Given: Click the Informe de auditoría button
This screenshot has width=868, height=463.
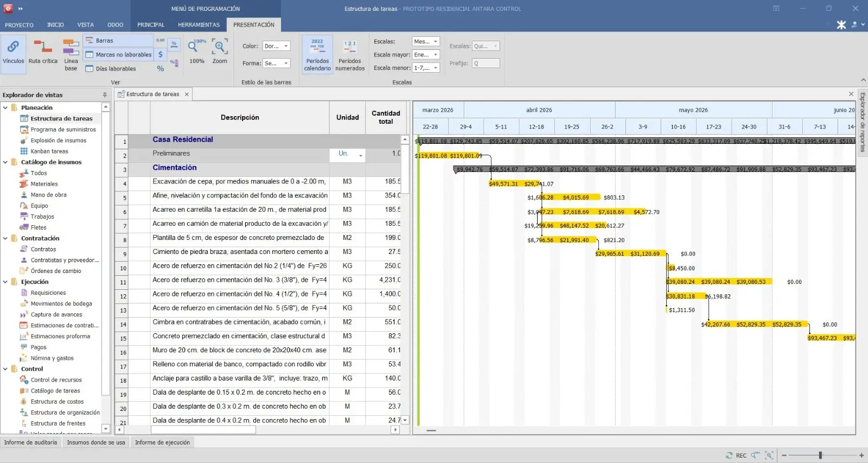Looking at the screenshot, I should point(30,442).
